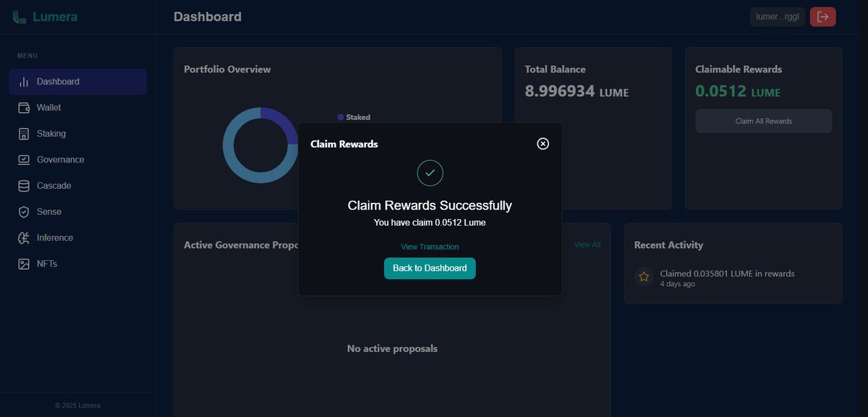This screenshot has height=417, width=868.
Task: Select Cascade in the sidebar menu
Action: 78,186
